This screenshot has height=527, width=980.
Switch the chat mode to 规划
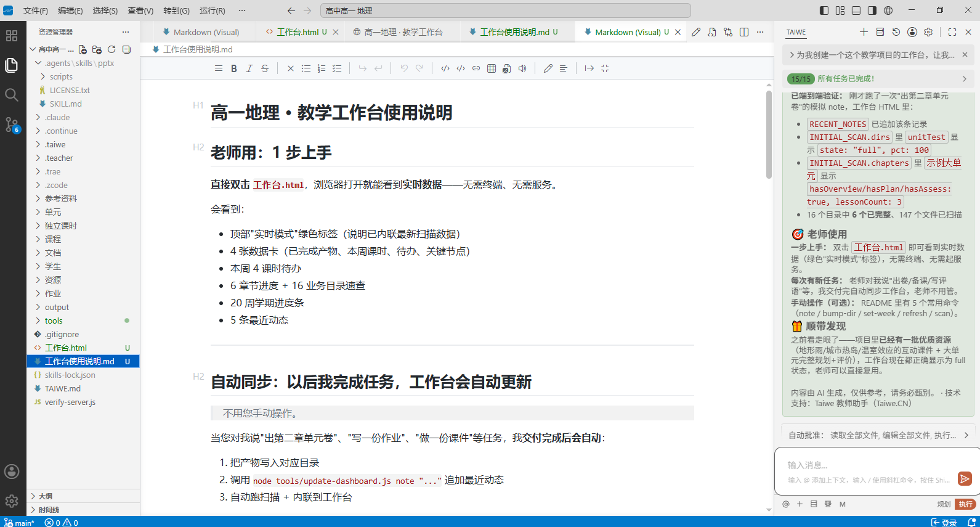tap(944, 504)
